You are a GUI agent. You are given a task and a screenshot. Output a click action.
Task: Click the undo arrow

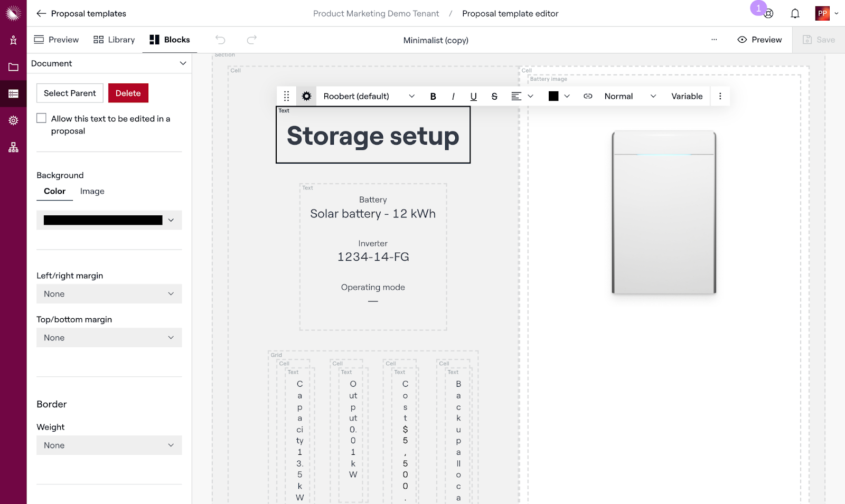(220, 40)
